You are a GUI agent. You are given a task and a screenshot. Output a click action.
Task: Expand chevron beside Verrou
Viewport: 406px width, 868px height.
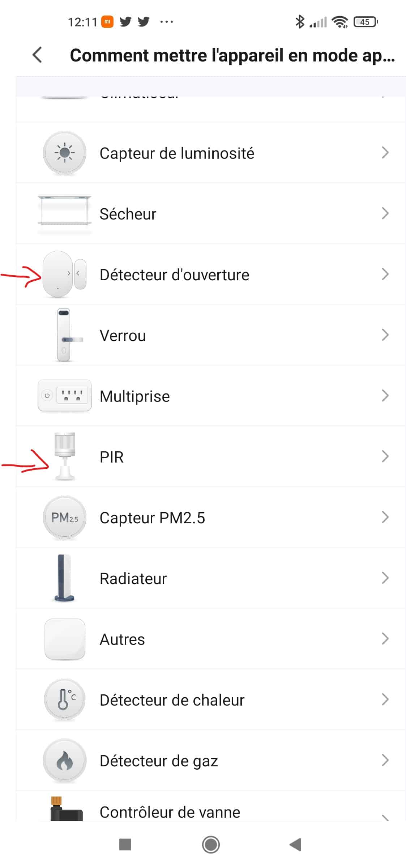(385, 335)
